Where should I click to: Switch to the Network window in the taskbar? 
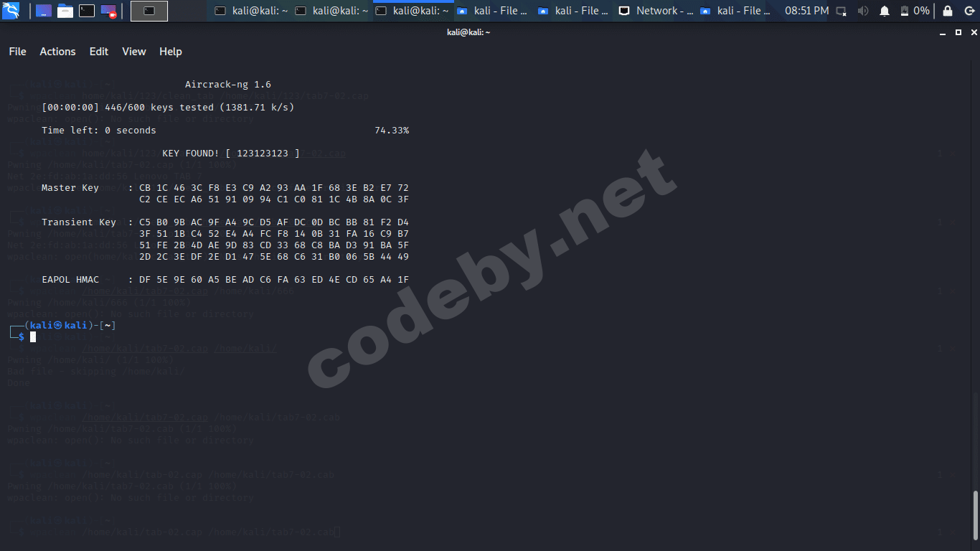(655, 10)
